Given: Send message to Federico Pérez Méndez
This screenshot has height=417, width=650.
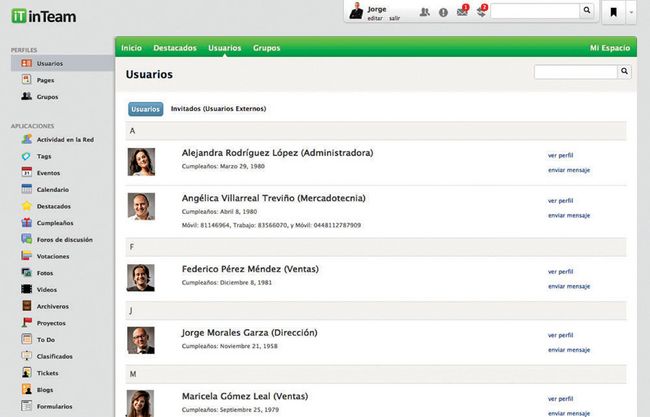Looking at the screenshot, I should tap(568, 287).
